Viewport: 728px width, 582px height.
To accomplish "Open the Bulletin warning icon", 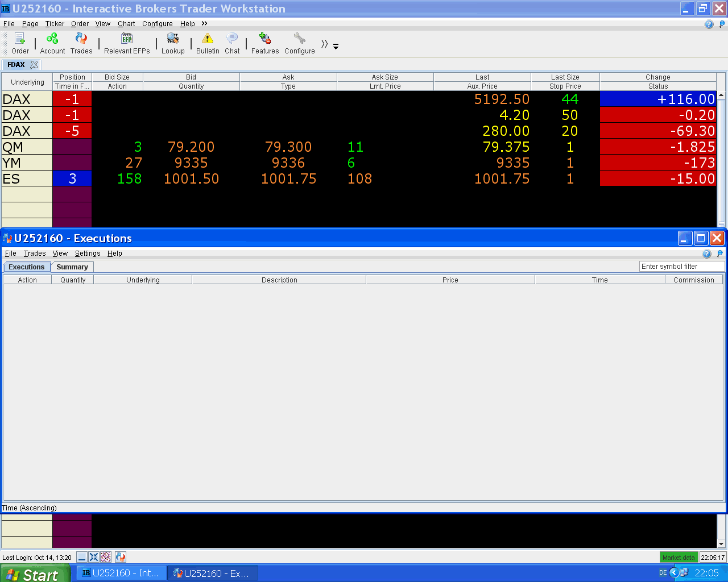I will click(208, 43).
